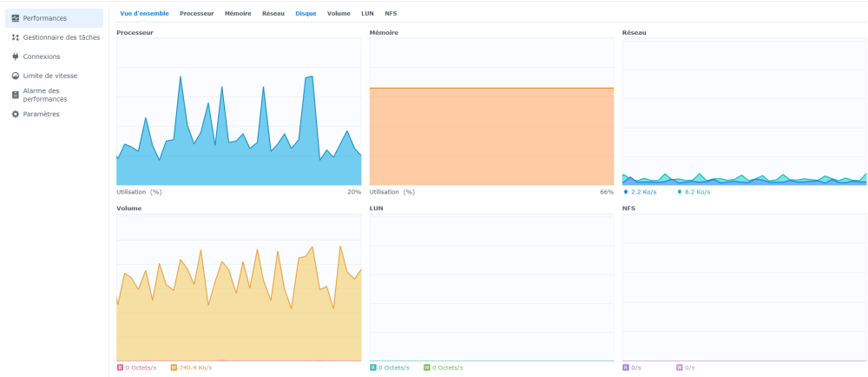
Task: Click the Volume write legend icon
Action: (174, 367)
